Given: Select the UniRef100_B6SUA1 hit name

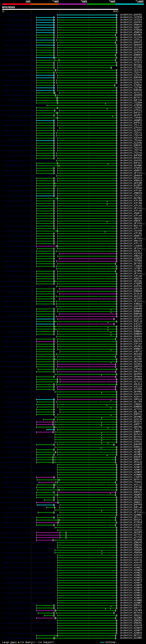Looking at the screenshot, I should click(131, 65).
